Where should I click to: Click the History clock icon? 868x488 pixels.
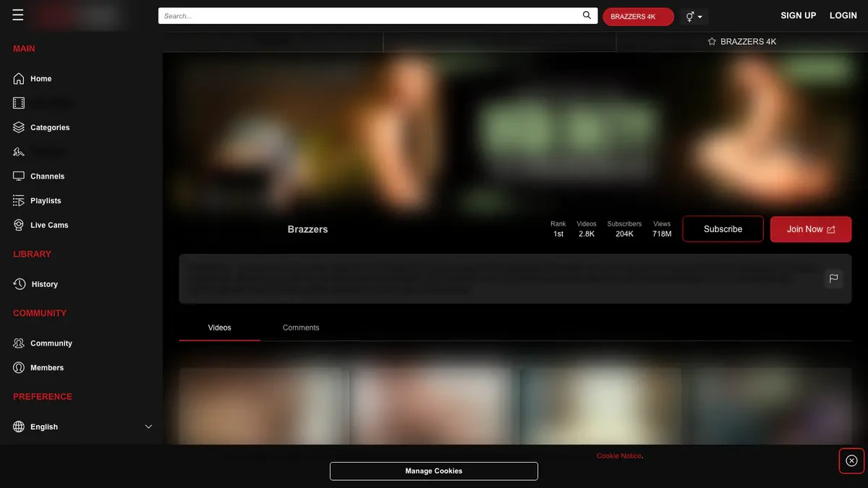20,284
